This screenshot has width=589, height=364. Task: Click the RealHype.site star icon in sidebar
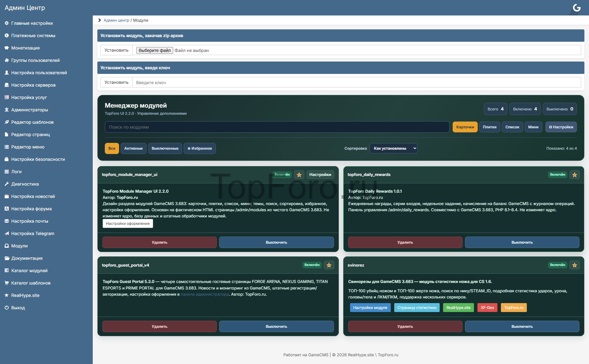6,295
